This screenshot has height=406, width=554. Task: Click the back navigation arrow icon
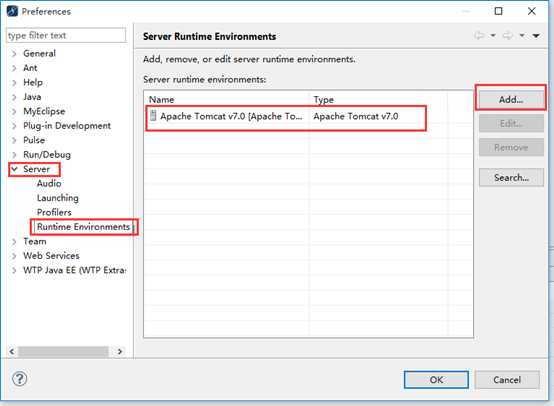click(479, 35)
